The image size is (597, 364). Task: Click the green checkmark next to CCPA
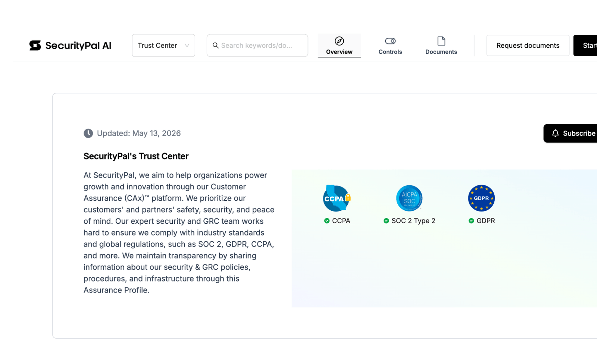(x=327, y=221)
